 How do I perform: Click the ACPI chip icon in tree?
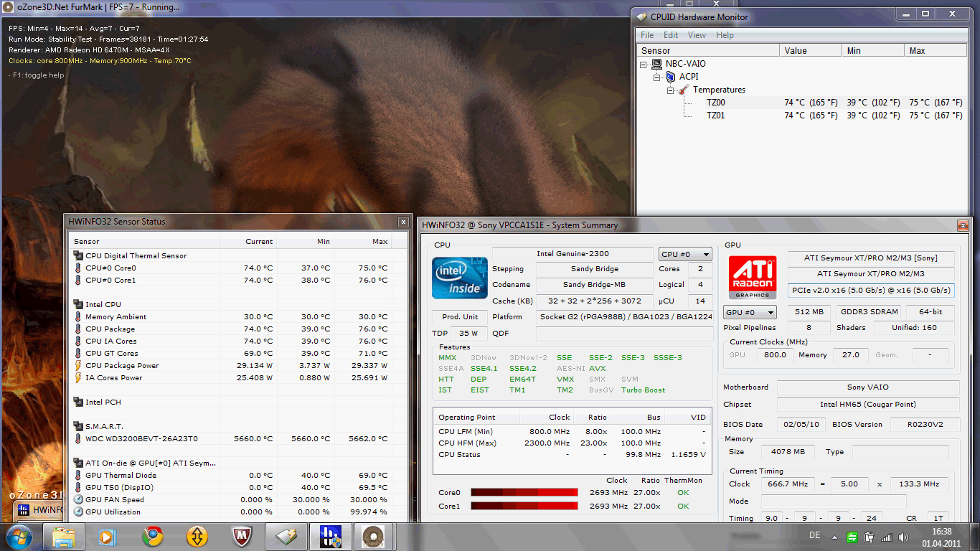point(670,77)
